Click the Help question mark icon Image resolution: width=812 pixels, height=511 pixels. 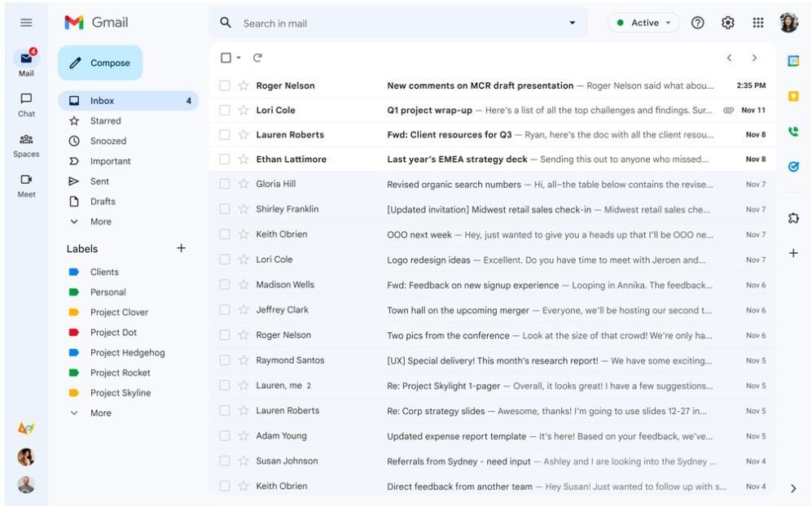point(697,23)
